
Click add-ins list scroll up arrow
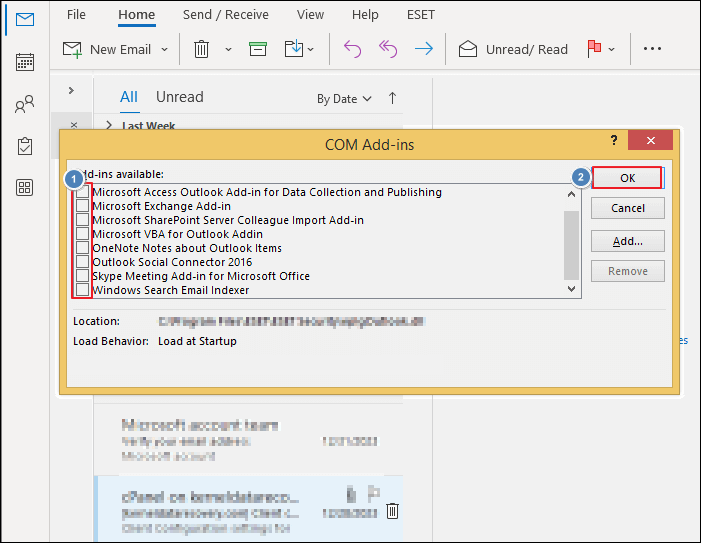click(571, 194)
